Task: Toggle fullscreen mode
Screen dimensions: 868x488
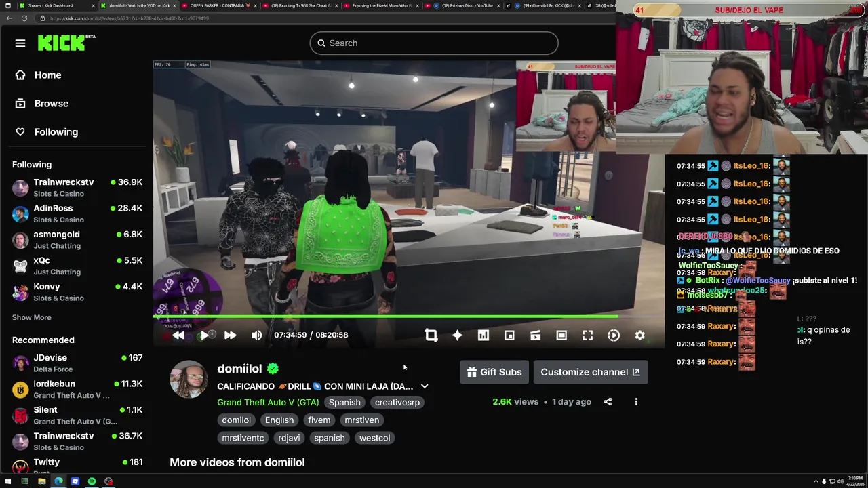Action: pyautogui.click(x=587, y=335)
